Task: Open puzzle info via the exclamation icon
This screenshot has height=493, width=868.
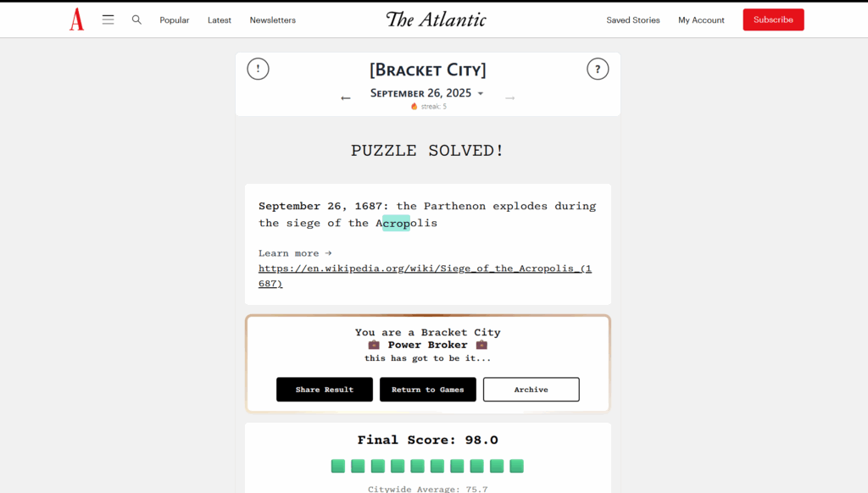Action: click(258, 69)
